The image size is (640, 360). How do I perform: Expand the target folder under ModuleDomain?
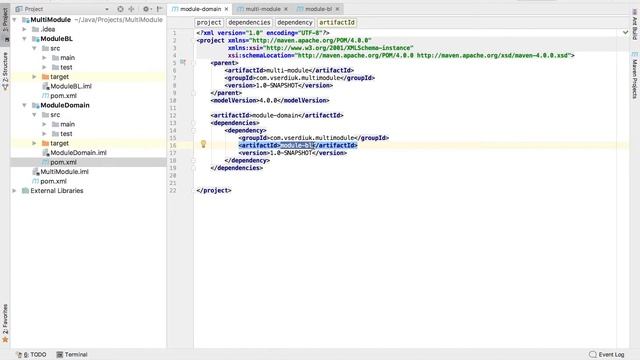[34, 143]
